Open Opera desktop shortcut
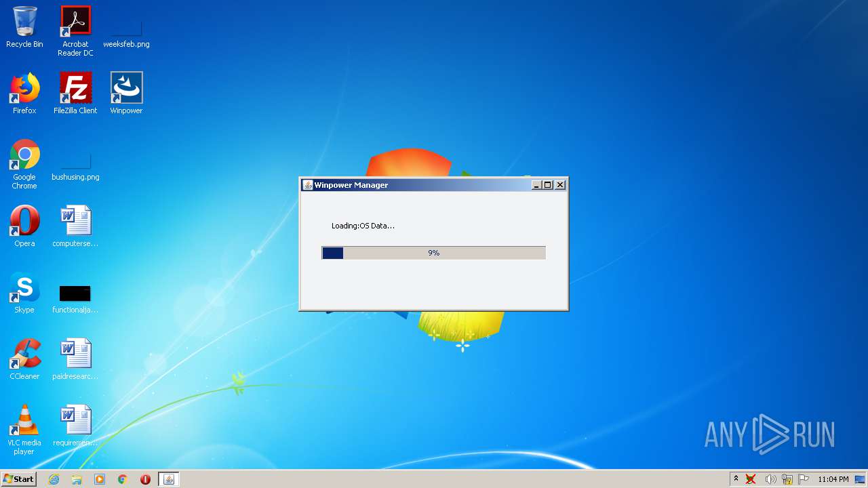Image resolution: width=868 pixels, height=488 pixels. (24, 226)
